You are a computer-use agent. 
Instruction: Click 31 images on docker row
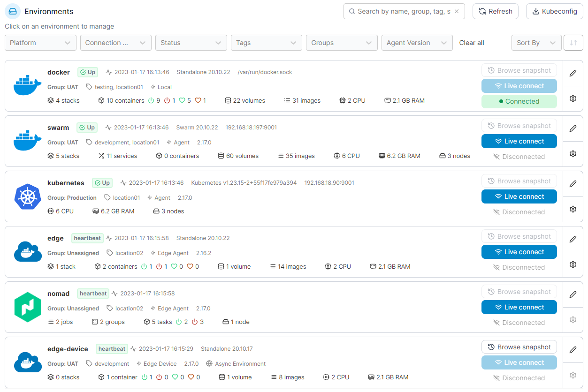tap(302, 100)
